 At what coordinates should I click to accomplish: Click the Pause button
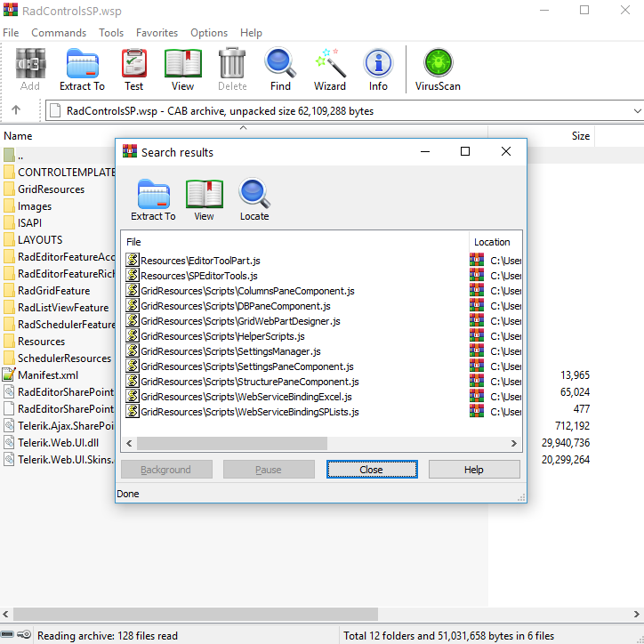tap(269, 470)
